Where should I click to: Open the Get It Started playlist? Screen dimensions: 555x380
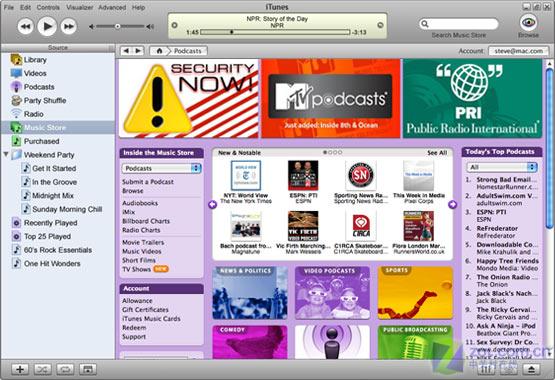point(54,168)
